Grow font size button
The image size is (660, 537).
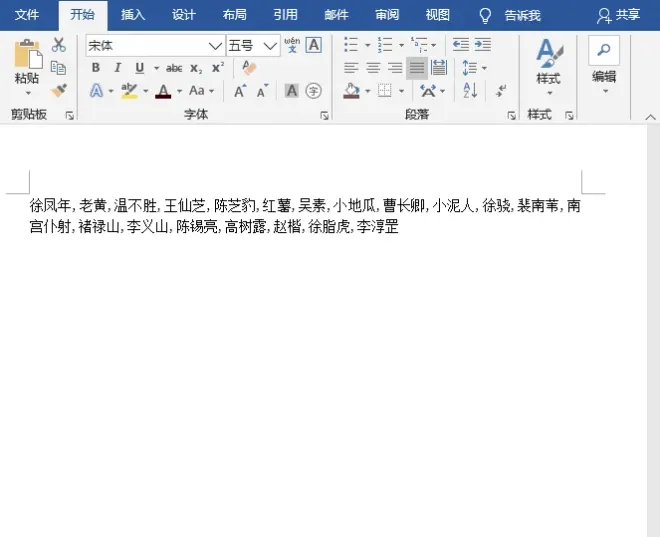(240, 90)
